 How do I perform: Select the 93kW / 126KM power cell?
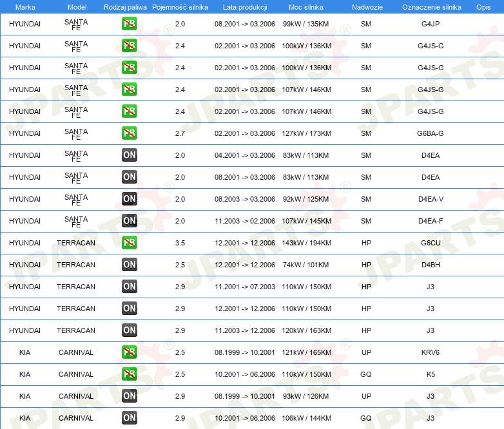[305, 396]
